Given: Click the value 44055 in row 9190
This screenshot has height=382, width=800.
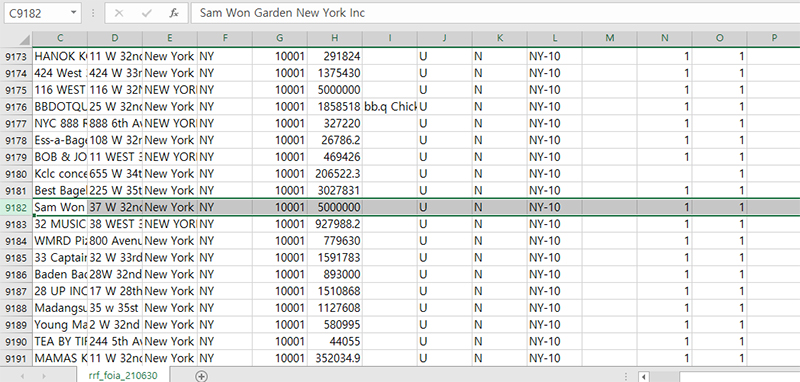Looking at the screenshot, I should pos(335,342).
